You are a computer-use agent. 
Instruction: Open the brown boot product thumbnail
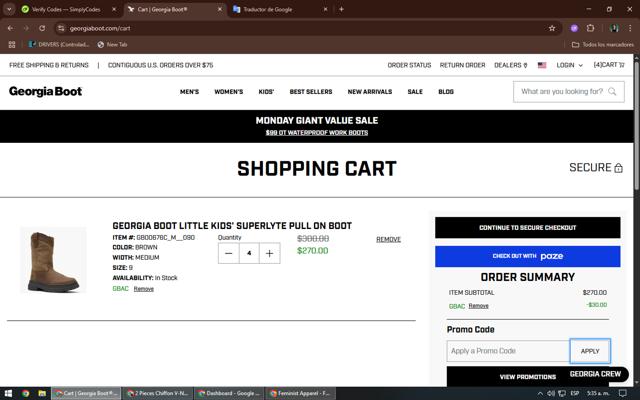(53, 260)
